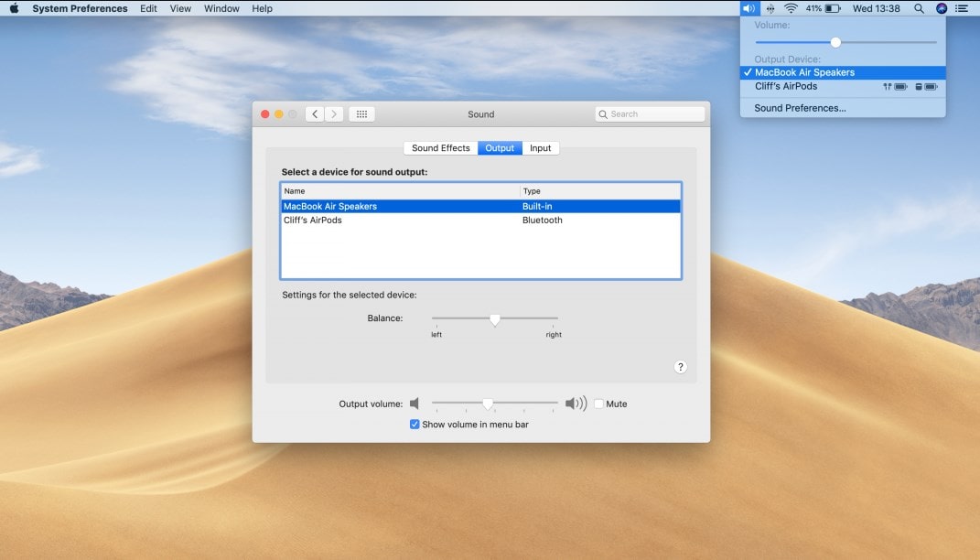Open Sound Preferences... from dropdown
The width and height of the screenshot is (980, 560).
pyautogui.click(x=843, y=108)
